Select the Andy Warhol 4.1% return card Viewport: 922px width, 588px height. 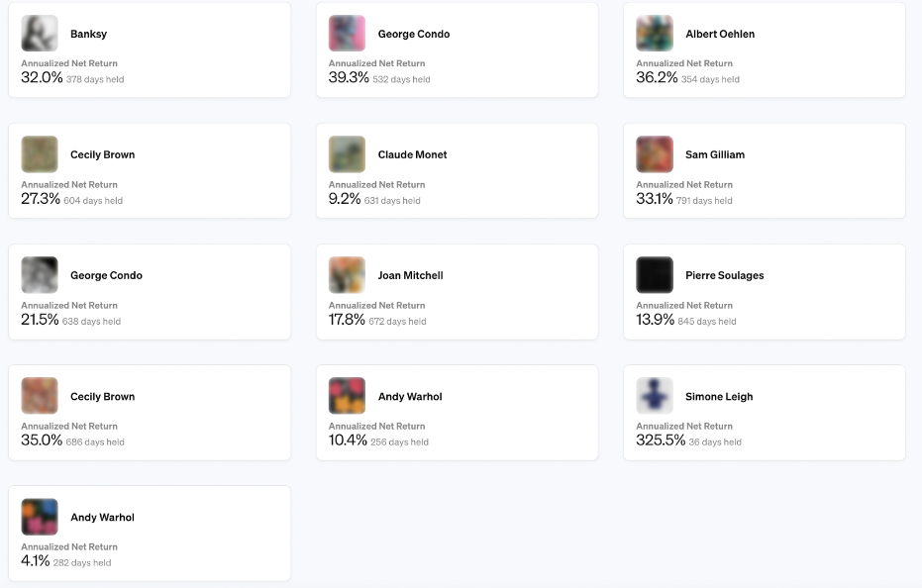[x=150, y=533]
